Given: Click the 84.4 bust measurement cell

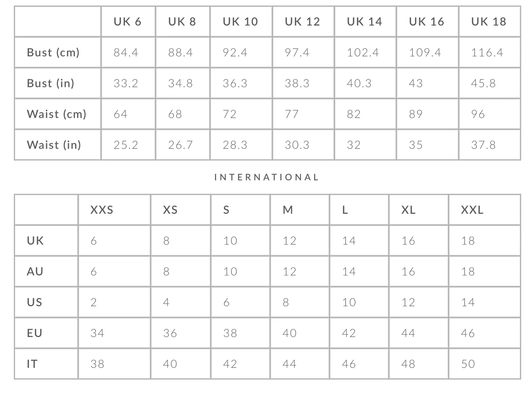Looking at the screenshot, I should 126,53.
